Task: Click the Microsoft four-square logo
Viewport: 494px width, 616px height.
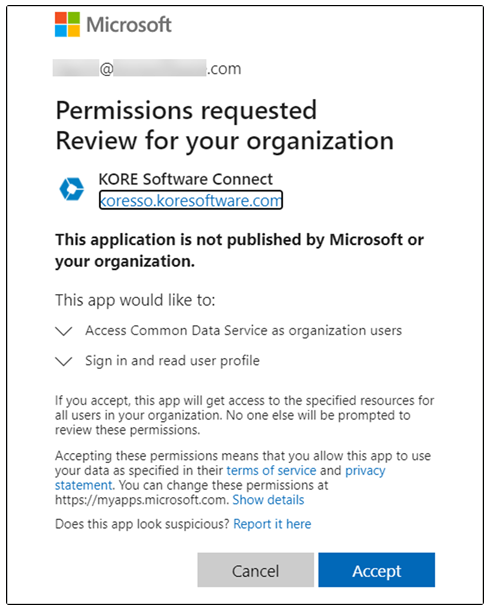Action: coord(67,24)
